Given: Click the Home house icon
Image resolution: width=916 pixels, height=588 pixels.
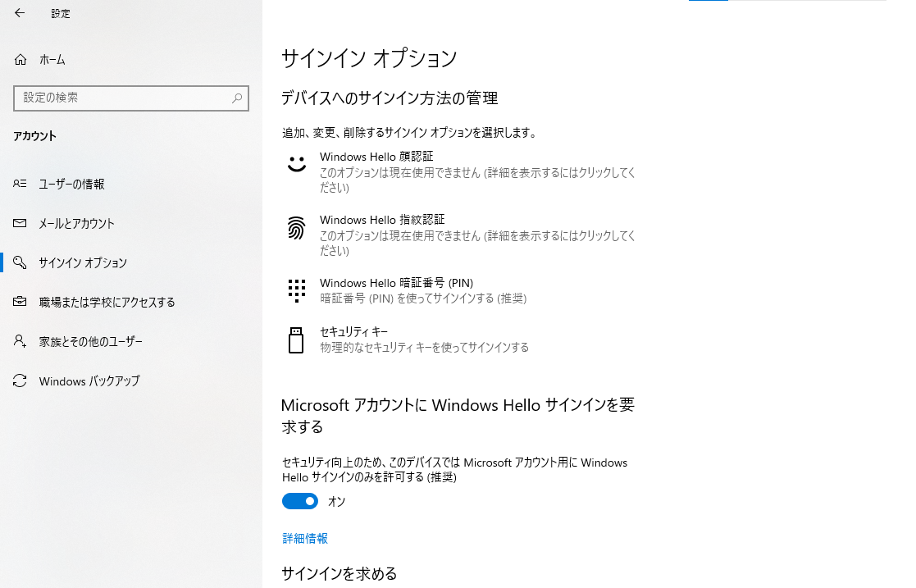Looking at the screenshot, I should pos(21,60).
